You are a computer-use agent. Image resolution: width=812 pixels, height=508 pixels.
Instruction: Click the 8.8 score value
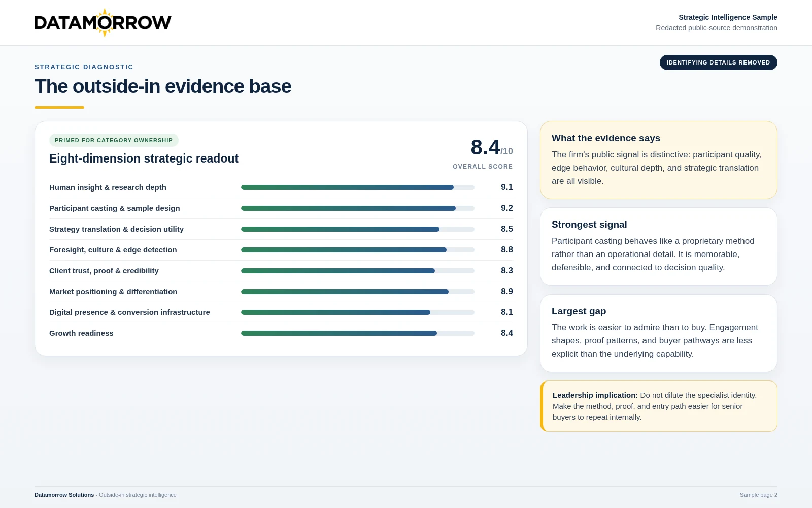pyautogui.click(x=506, y=250)
